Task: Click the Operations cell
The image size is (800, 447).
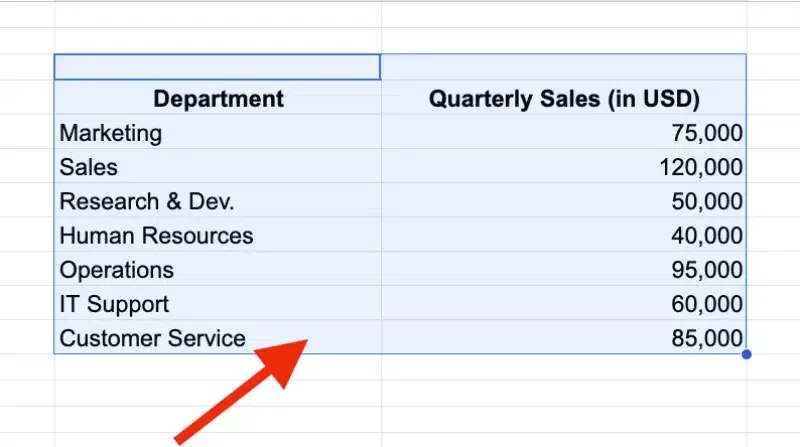Action: click(x=218, y=269)
